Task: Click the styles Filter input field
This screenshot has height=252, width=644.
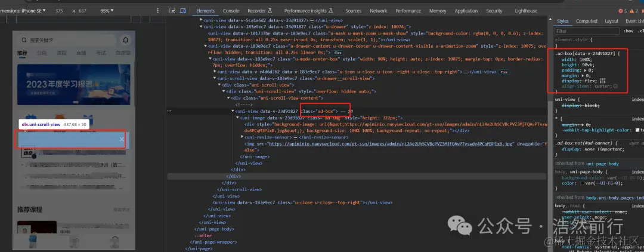Action: [x=587, y=31]
